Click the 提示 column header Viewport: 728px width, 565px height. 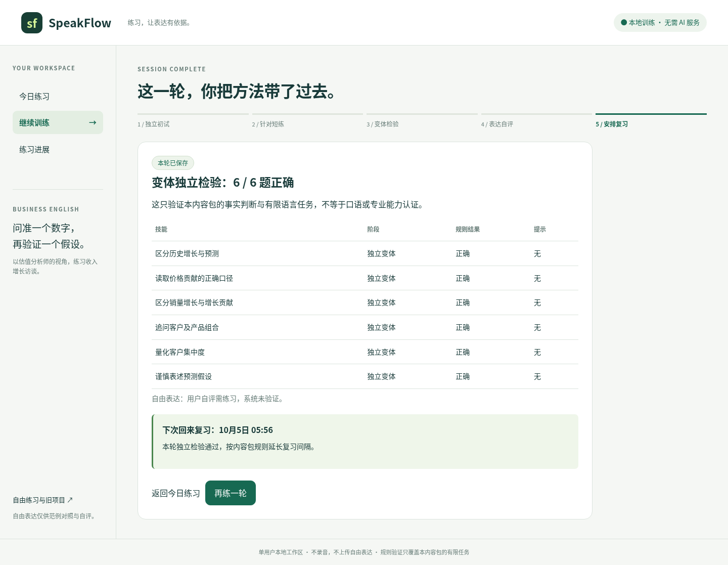pos(540,229)
